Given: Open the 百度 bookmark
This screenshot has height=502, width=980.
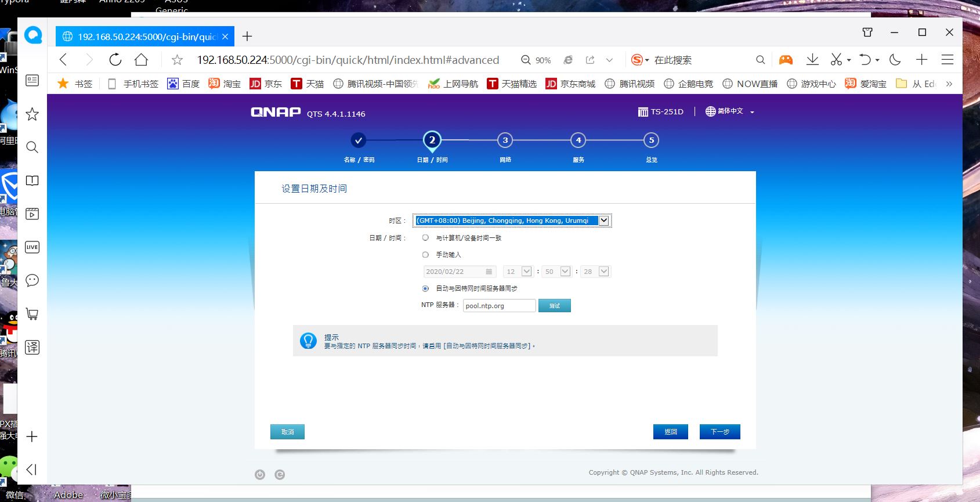Looking at the screenshot, I should coord(183,84).
